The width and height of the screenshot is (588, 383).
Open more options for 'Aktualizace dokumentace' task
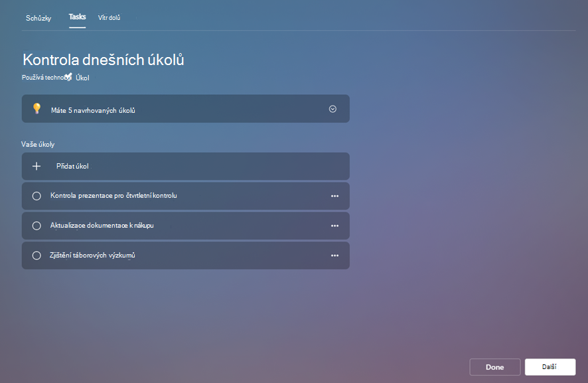coord(335,226)
